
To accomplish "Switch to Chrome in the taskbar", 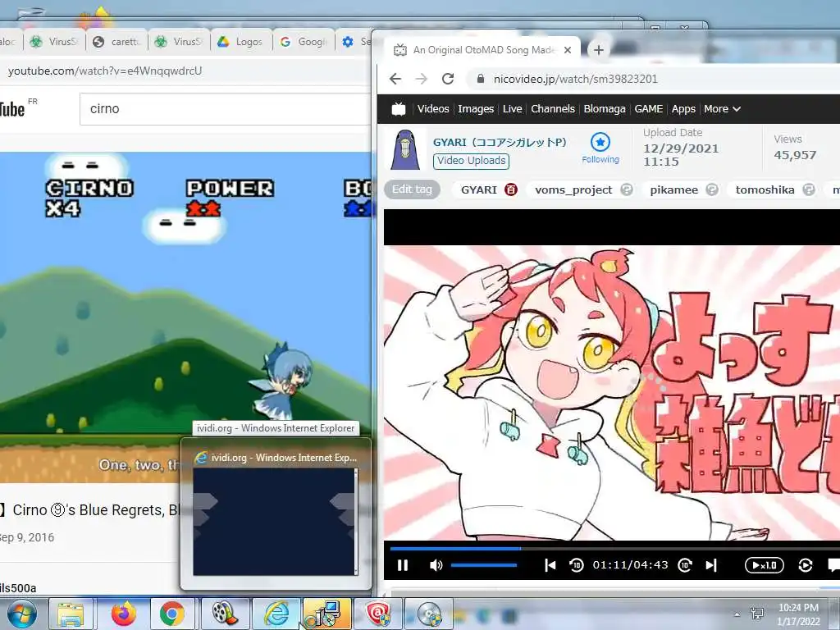I will (171, 614).
